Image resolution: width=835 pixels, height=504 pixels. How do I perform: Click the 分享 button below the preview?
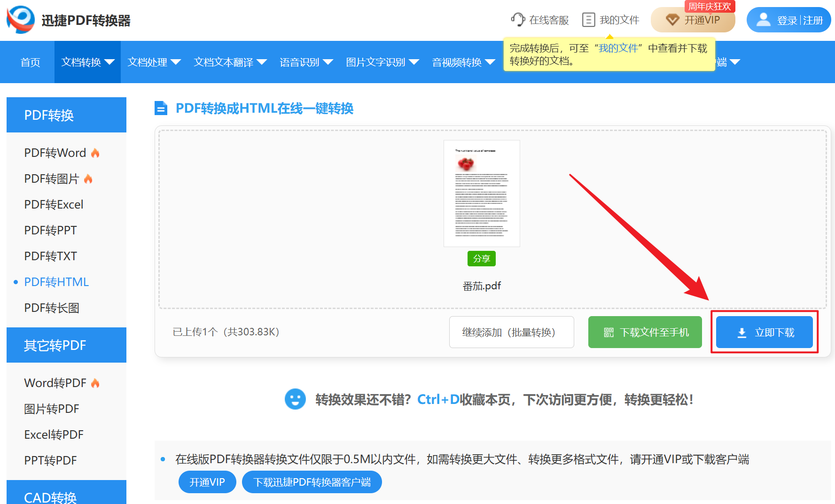(x=481, y=258)
